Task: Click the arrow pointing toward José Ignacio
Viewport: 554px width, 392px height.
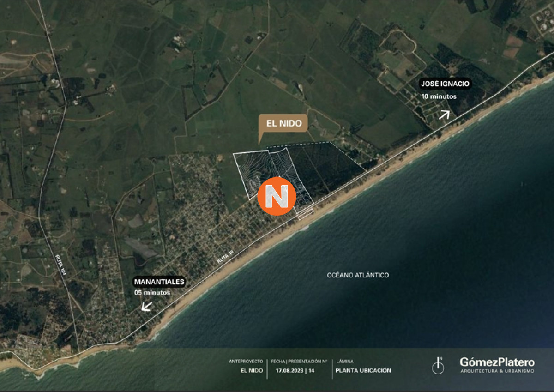Action: click(x=444, y=114)
